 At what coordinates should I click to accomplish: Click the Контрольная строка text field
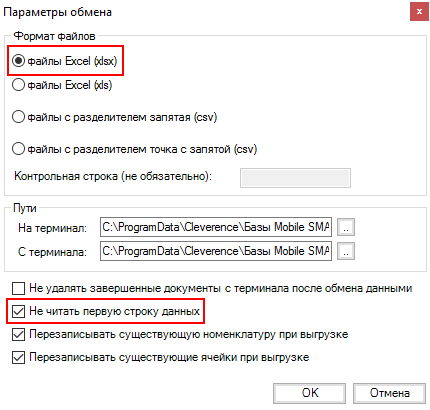tap(295, 178)
